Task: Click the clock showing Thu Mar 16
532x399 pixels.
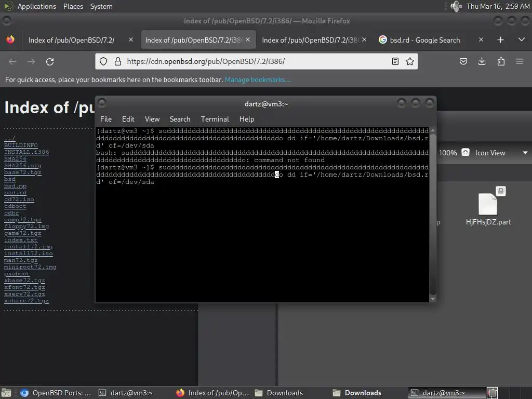Action: click(x=498, y=6)
